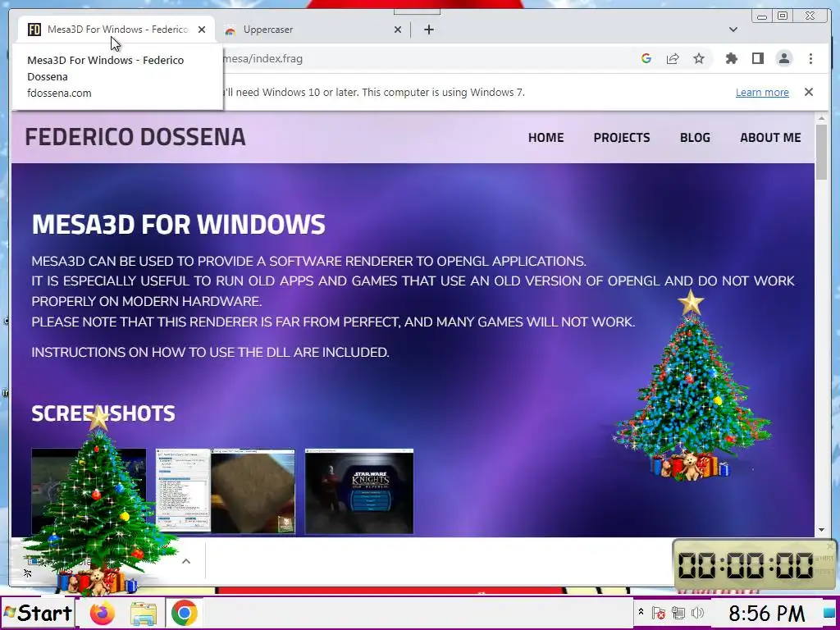Viewport: 840px width, 630px height.
Task: Close the Mesa3D For Windows tab
Action: coord(202,30)
